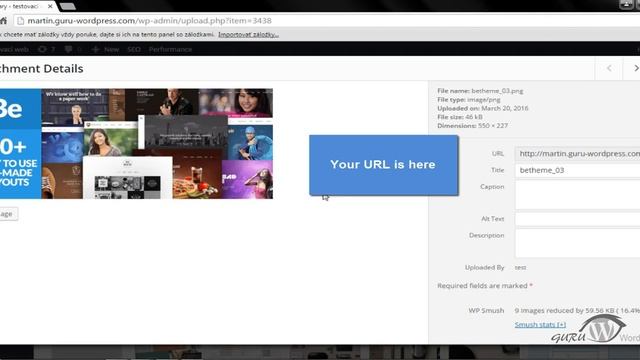This screenshot has height=360, width=640.
Task: Open the Performance admin bar menu
Action: 170,49
